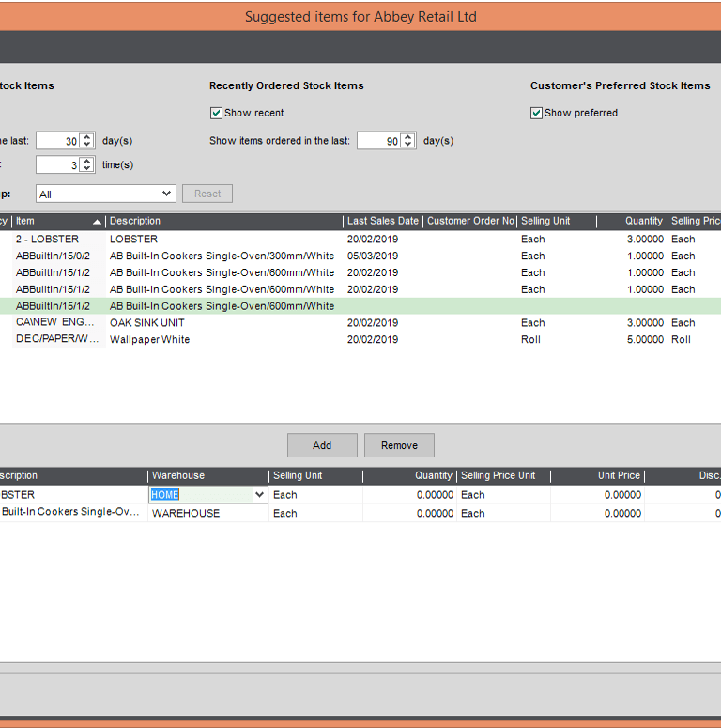Click the Remove button

399,445
